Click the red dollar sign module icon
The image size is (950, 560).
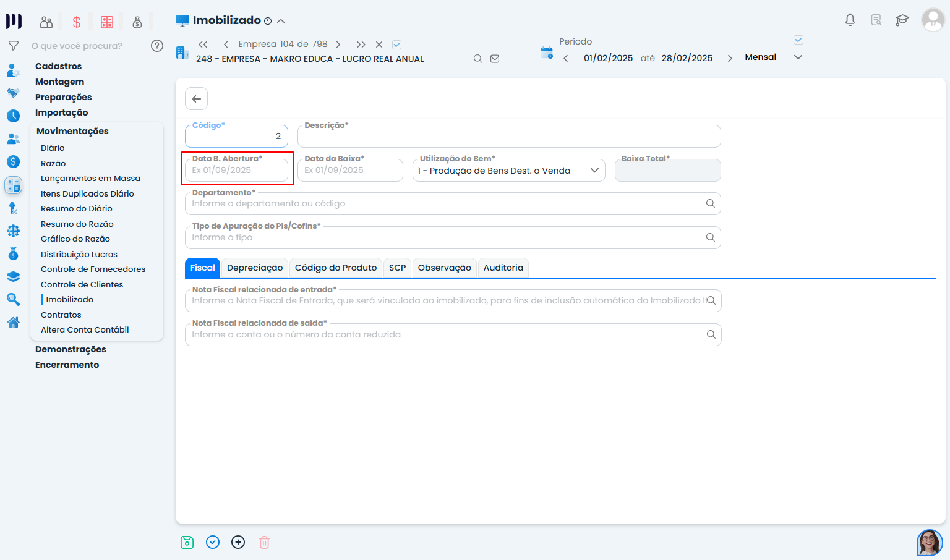coord(77,22)
